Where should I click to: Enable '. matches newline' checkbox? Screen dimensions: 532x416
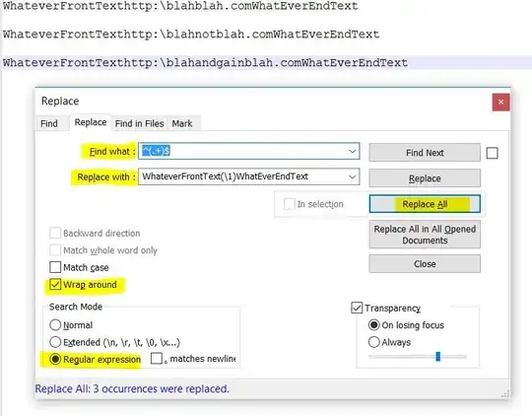click(157, 359)
